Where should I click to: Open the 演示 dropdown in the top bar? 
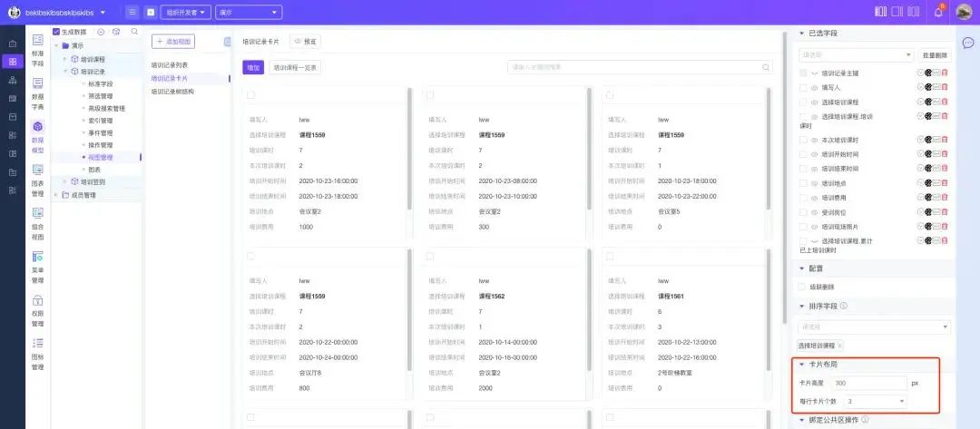(248, 13)
